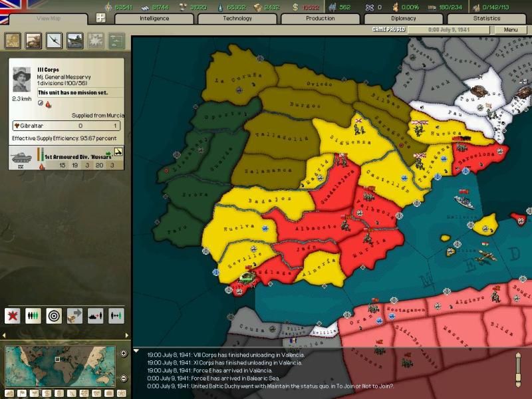532x399 pixels.
Task: Click the United Baltic Duchy log message
Action: (271, 386)
